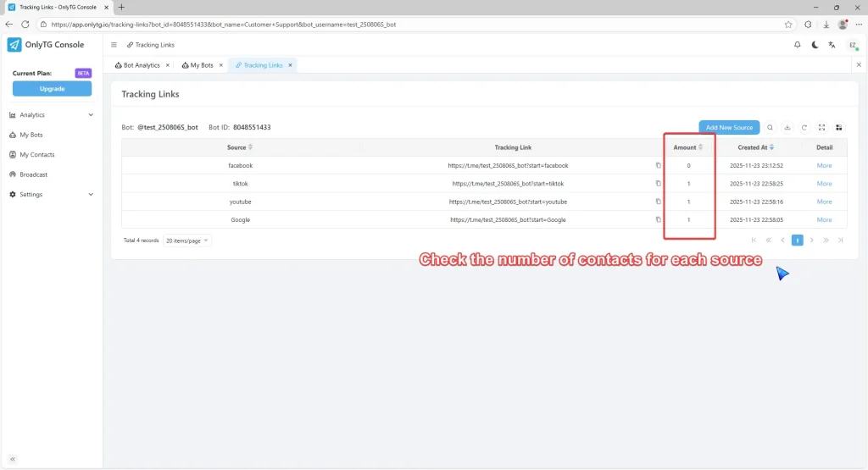Open the user avatar menu
Viewport: 868px width, 470px height.
(x=853, y=46)
